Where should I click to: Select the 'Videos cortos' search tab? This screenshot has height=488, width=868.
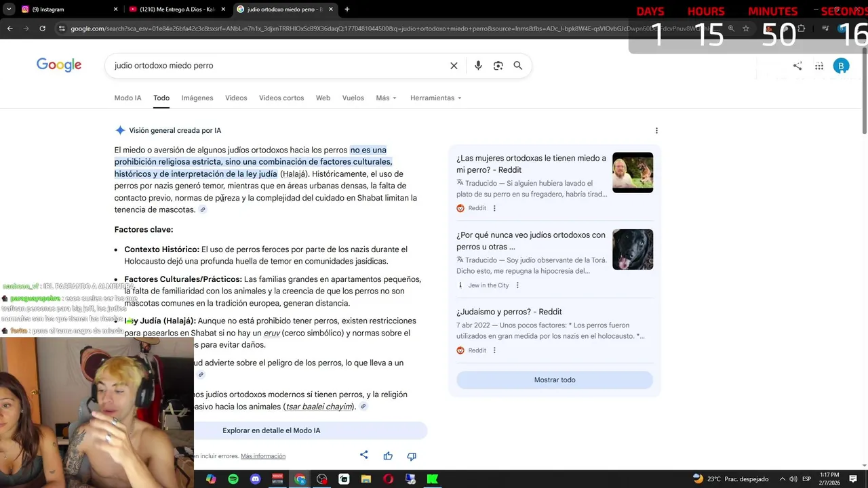(281, 98)
